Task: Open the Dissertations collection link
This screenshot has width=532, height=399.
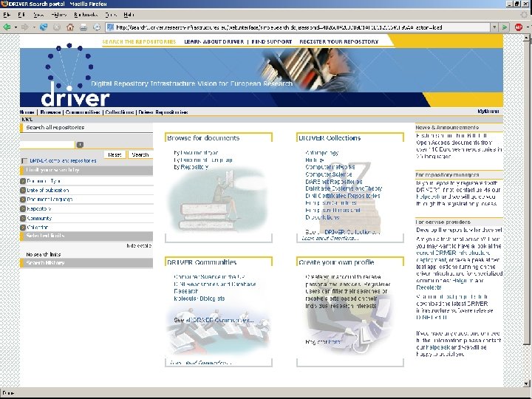Action: click(x=322, y=217)
